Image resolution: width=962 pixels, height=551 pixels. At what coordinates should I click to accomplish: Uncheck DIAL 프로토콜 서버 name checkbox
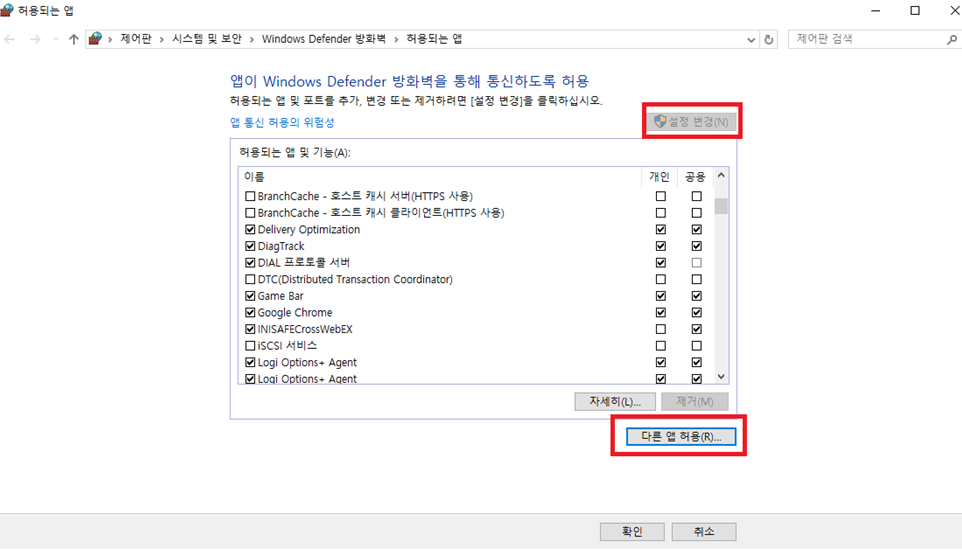click(250, 263)
